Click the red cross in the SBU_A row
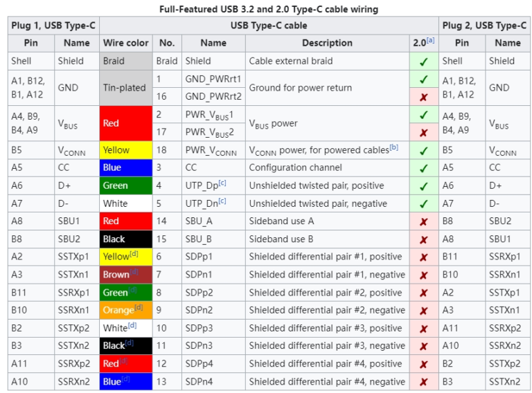The image size is (532, 393). 423,221
